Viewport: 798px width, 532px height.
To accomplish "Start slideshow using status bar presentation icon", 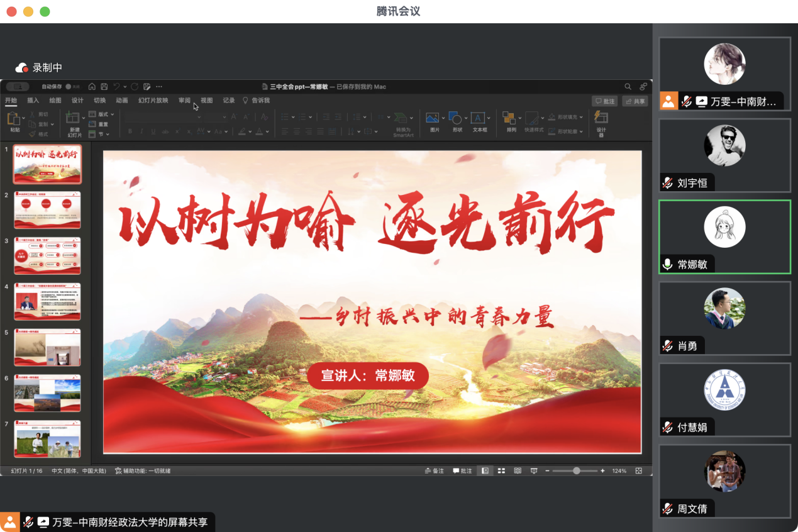I will [534, 470].
